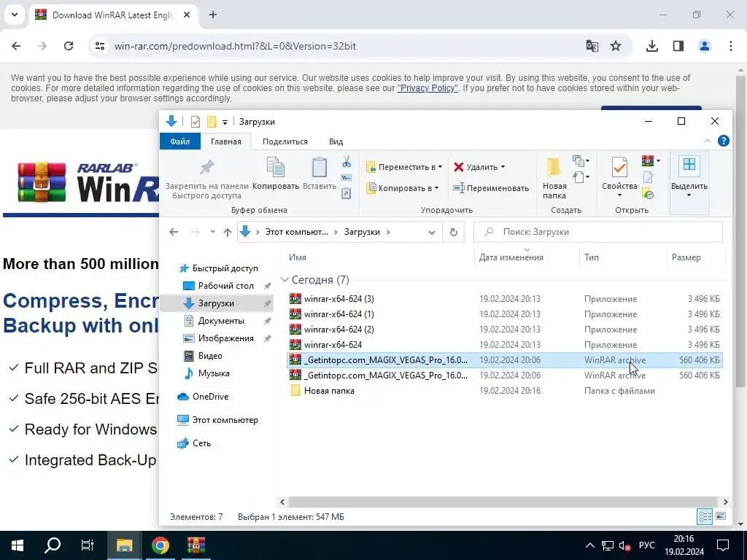Click the РУС language indicator in tray

646,545
